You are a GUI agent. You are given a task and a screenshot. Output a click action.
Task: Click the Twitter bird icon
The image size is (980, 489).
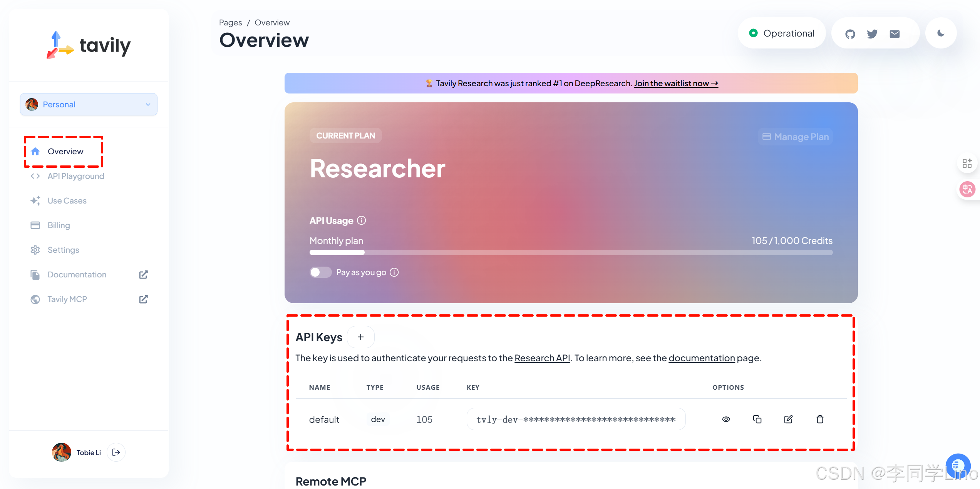872,34
